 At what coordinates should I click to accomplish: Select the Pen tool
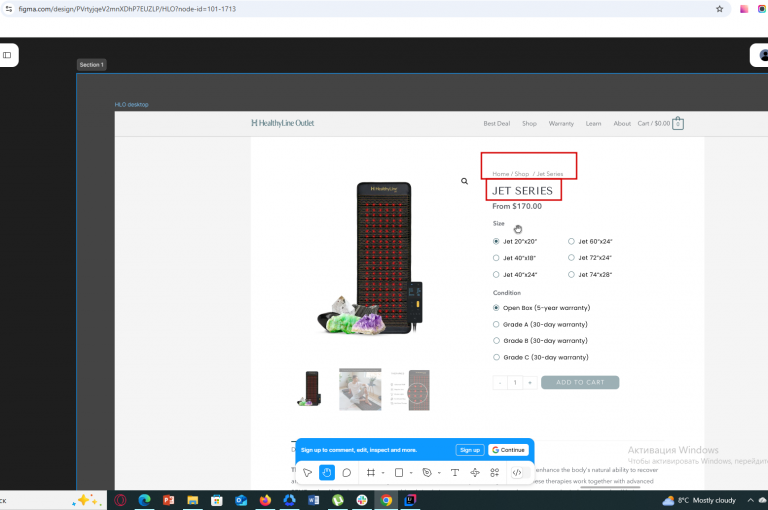tap(427, 473)
